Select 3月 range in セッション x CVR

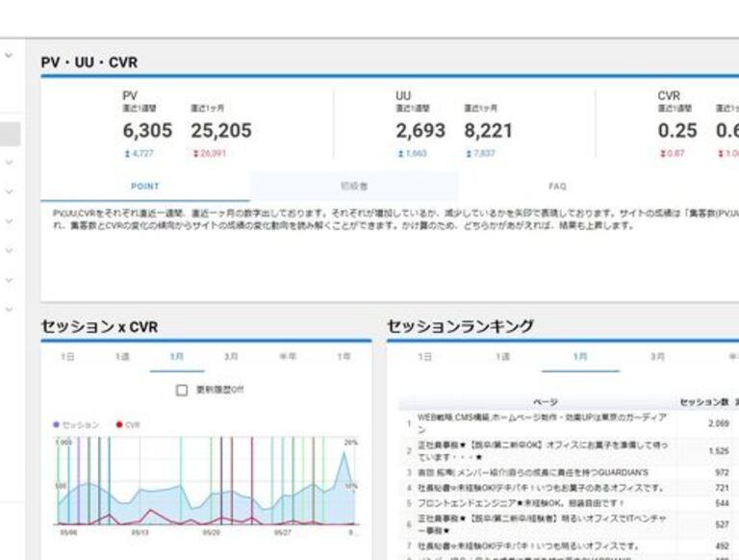(x=231, y=357)
